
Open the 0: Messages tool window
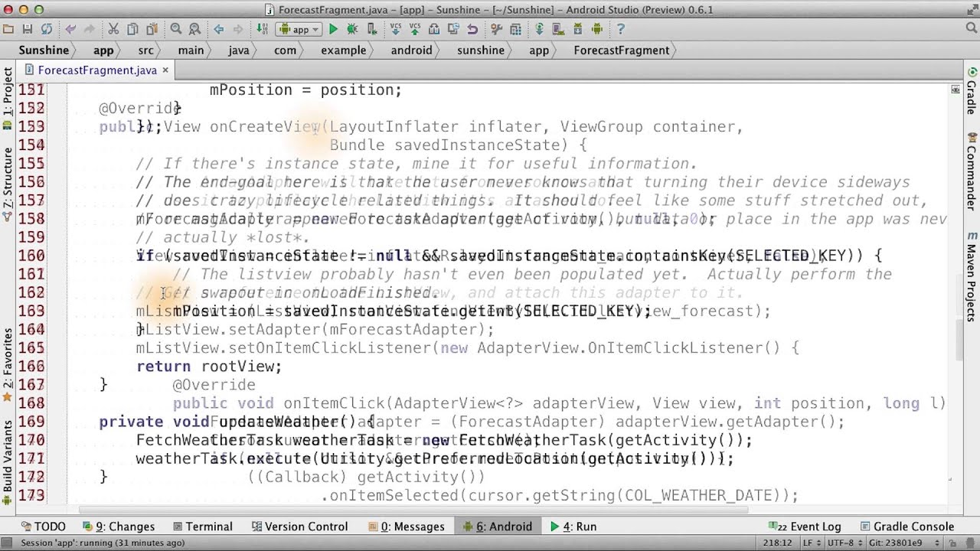point(407,527)
